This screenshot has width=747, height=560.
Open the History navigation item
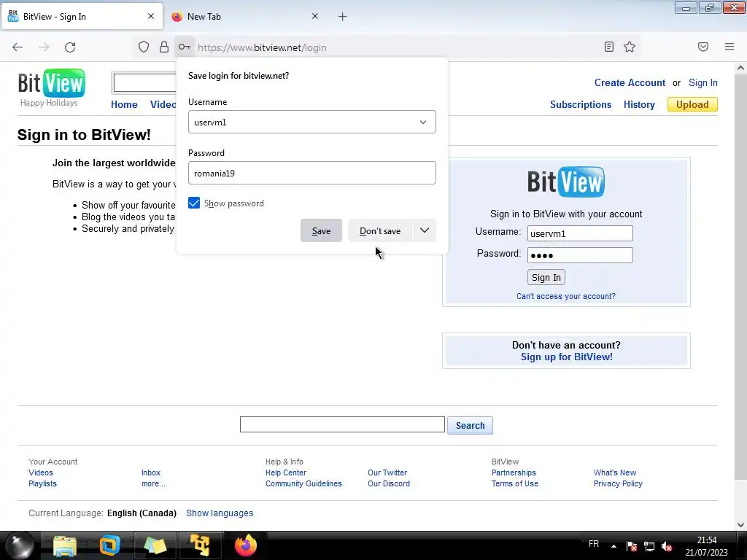pos(639,104)
